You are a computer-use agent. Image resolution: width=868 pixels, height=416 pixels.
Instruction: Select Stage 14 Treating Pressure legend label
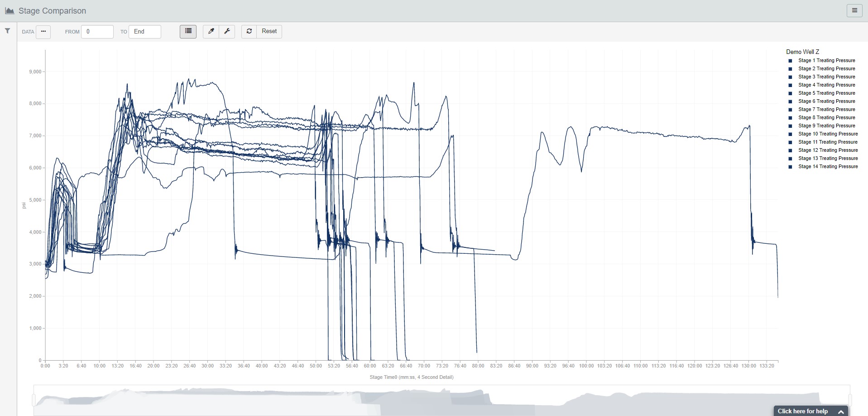click(x=828, y=166)
